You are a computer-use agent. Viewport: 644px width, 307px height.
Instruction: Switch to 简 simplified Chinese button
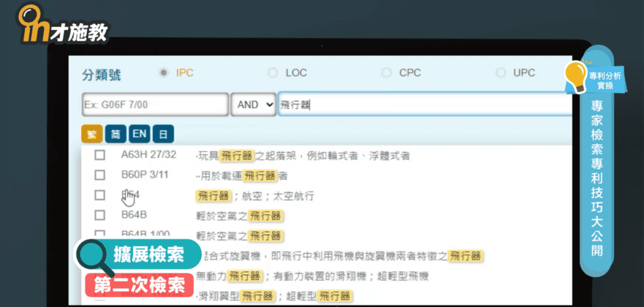pos(115,134)
